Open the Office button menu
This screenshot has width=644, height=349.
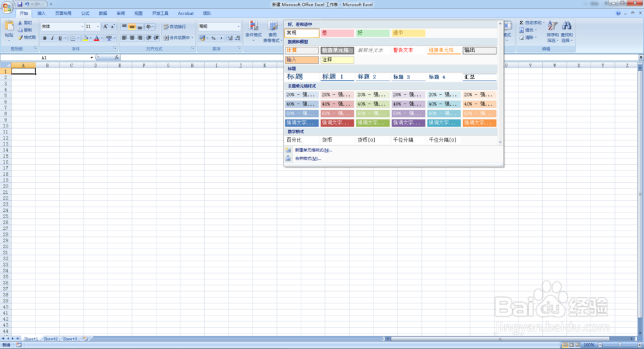point(7,7)
